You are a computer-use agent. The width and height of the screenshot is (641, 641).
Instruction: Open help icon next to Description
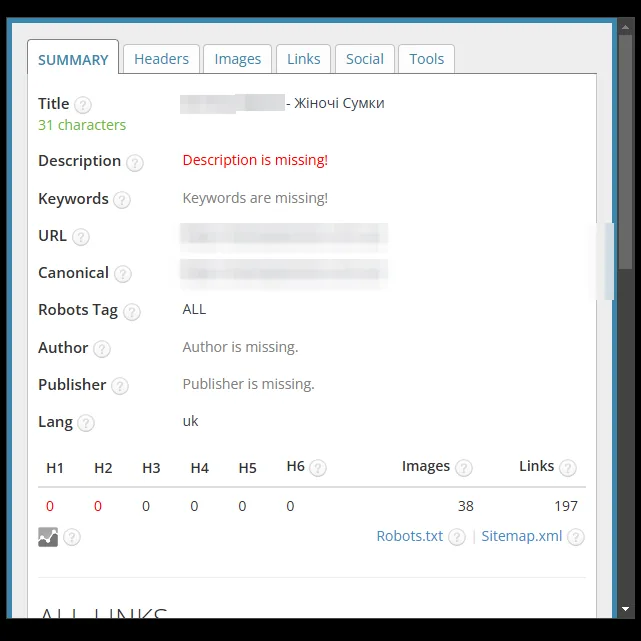pos(134,163)
